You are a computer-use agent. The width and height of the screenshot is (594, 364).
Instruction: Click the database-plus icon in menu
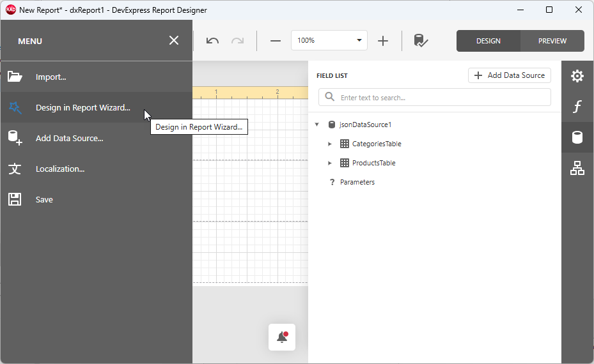click(x=15, y=138)
